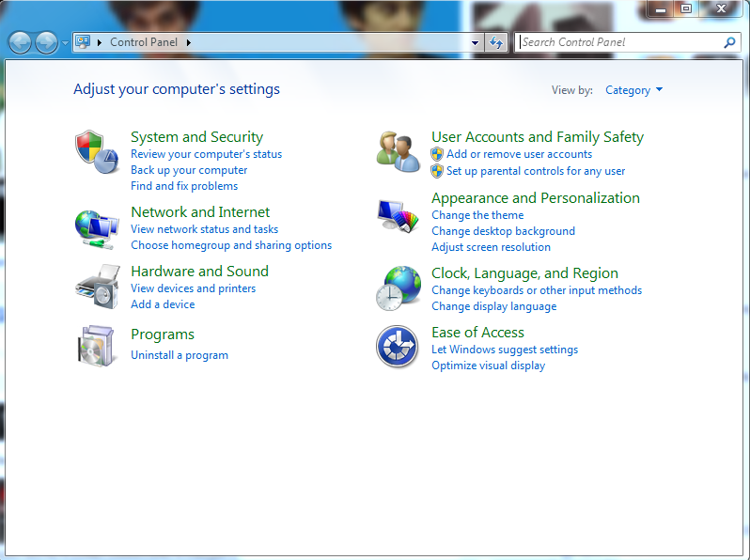Open Hardware and Sound category heading
This screenshot has width=750, height=560.
pos(199,272)
